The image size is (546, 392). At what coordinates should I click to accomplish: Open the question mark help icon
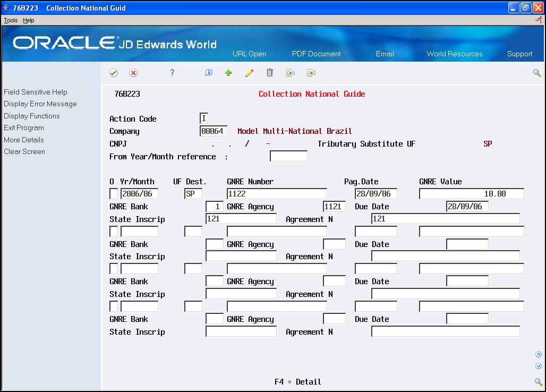172,72
